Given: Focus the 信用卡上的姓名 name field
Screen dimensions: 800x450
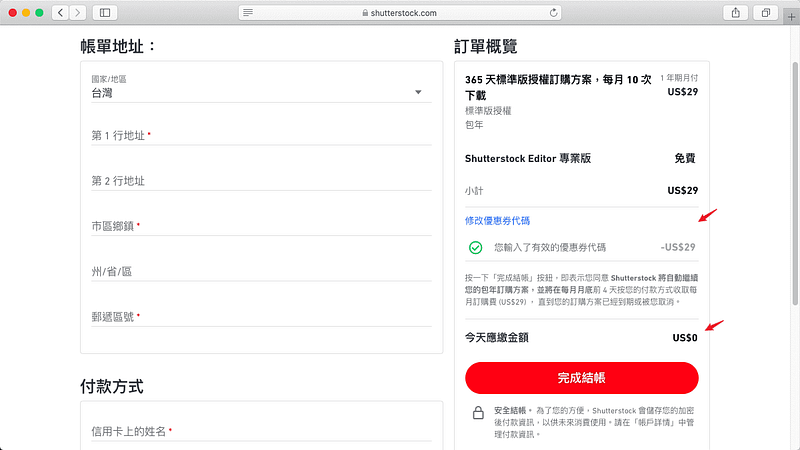Looking at the screenshot, I should [261, 432].
